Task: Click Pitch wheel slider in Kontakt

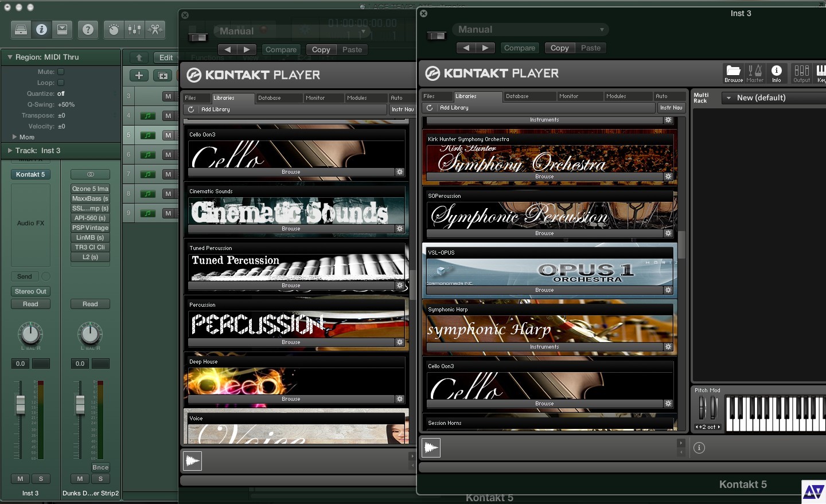Action: pyautogui.click(x=702, y=407)
